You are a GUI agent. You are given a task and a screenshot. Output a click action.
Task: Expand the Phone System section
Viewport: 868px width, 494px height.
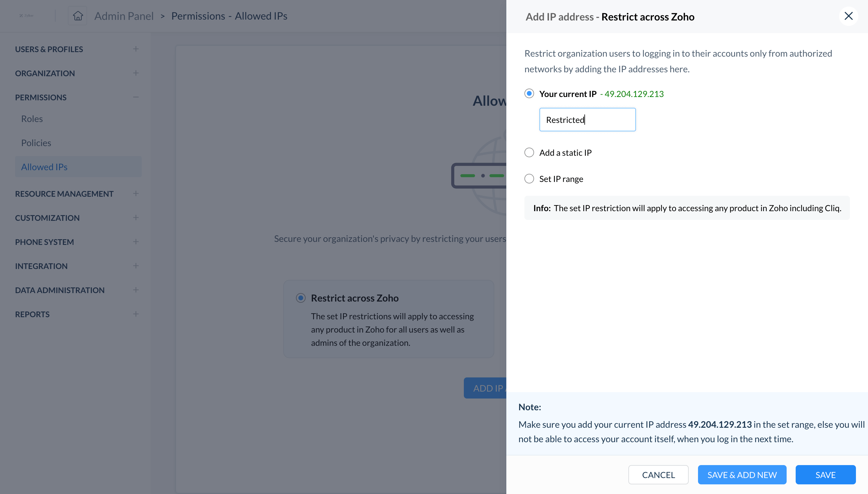tap(135, 241)
